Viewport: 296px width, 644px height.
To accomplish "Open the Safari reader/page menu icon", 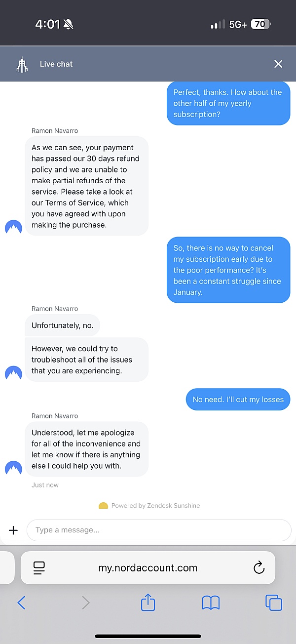I will [39, 568].
